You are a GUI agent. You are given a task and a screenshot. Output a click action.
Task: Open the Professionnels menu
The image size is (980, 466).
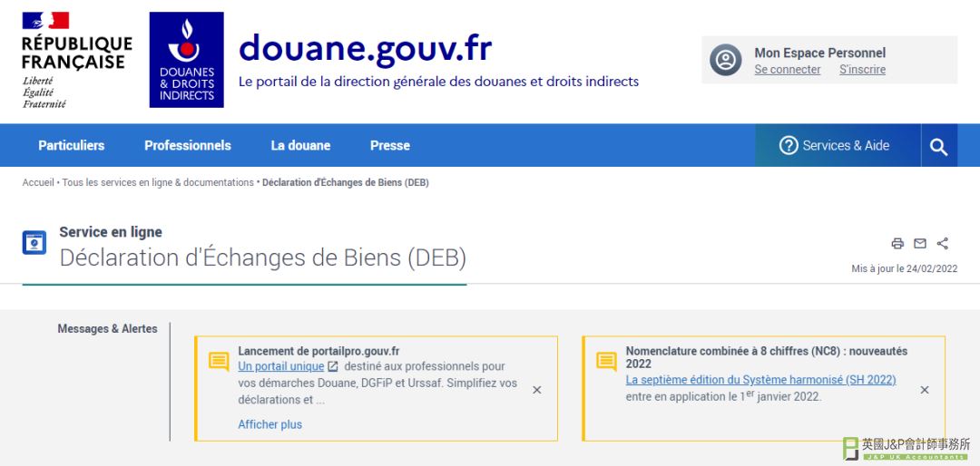point(188,146)
